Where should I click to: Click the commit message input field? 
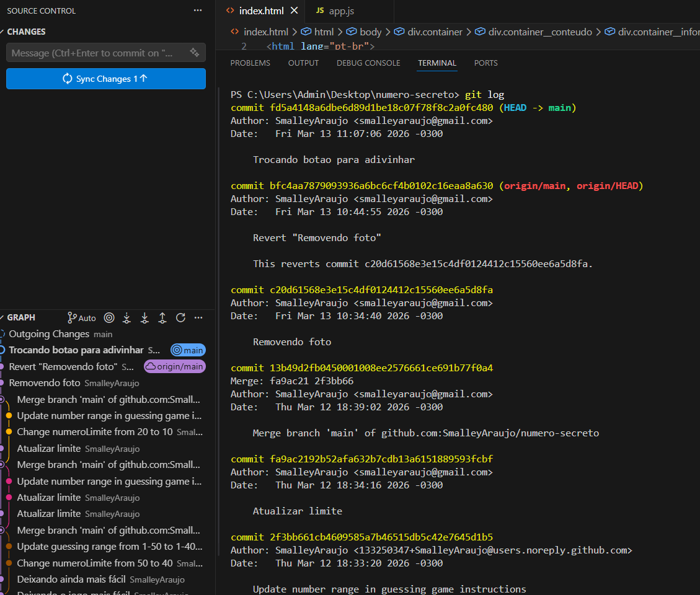click(93, 53)
